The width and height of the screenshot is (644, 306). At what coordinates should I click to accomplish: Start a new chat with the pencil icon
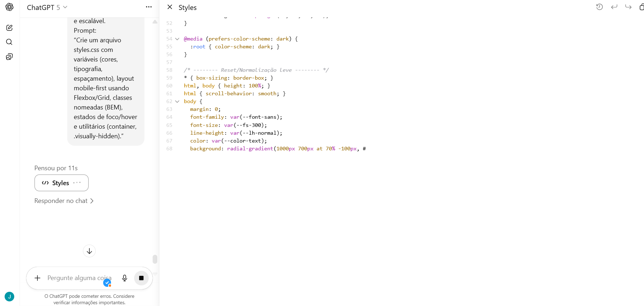(x=10, y=28)
